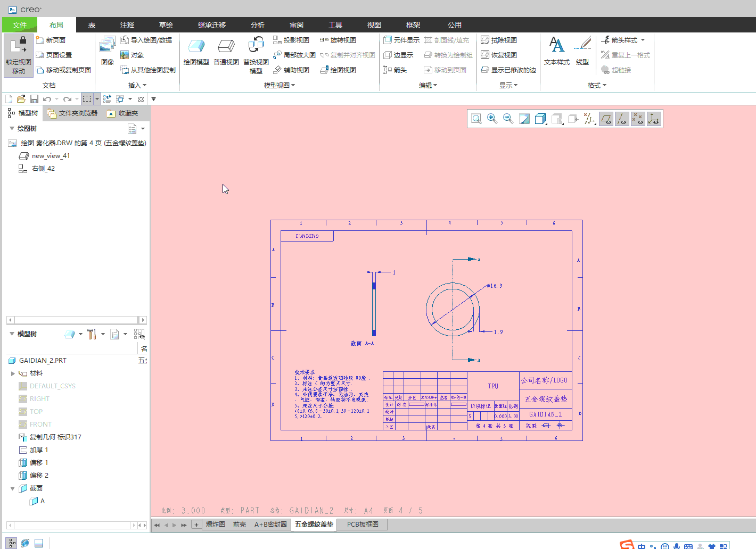Image resolution: width=756 pixels, height=549 pixels.
Task: Open the 文件 menu
Action: pyautogui.click(x=20, y=25)
